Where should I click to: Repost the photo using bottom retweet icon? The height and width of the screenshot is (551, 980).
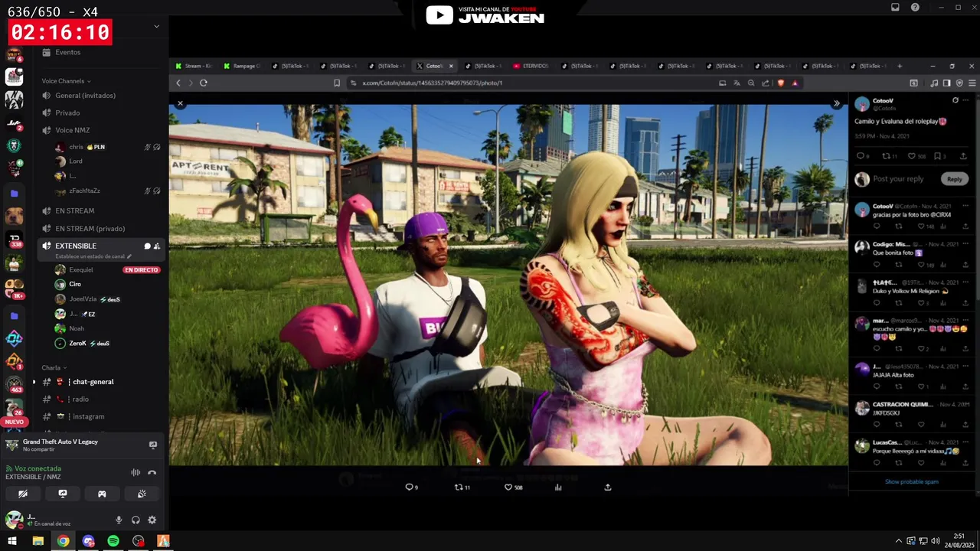[x=459, y=487]
